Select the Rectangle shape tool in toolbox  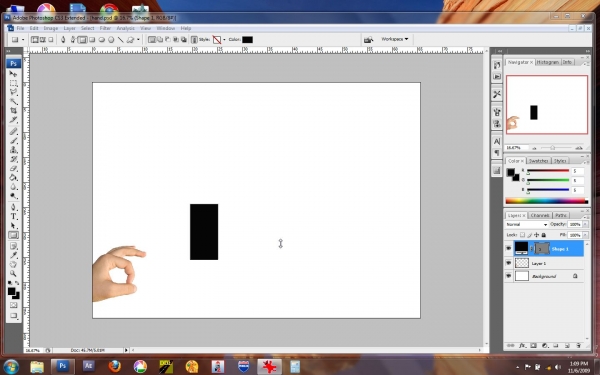13,235
